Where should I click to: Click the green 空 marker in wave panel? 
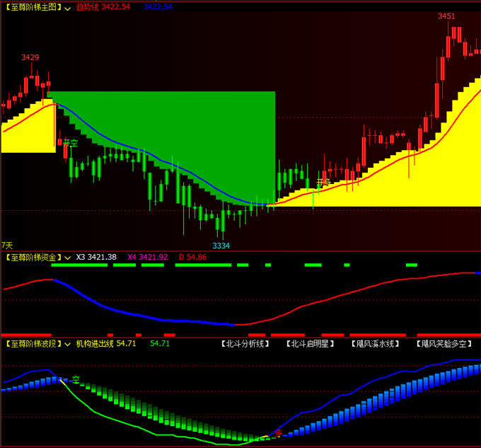(x=76, y=379)
